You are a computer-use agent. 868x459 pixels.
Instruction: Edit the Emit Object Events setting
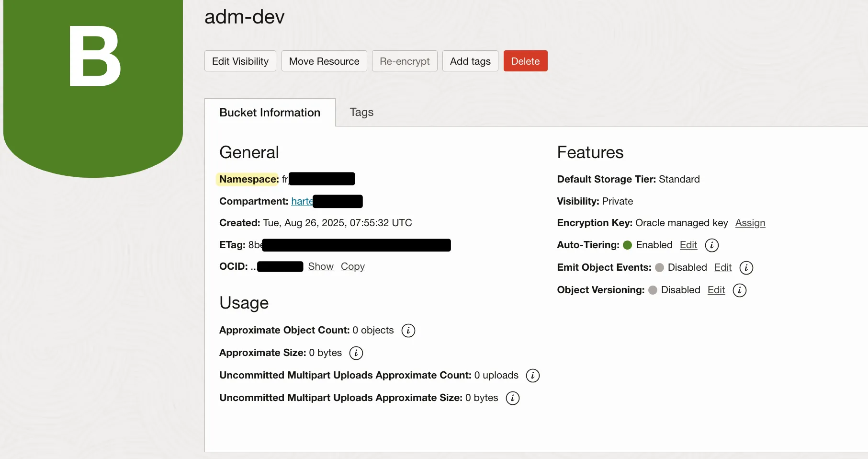coord(722,267)
